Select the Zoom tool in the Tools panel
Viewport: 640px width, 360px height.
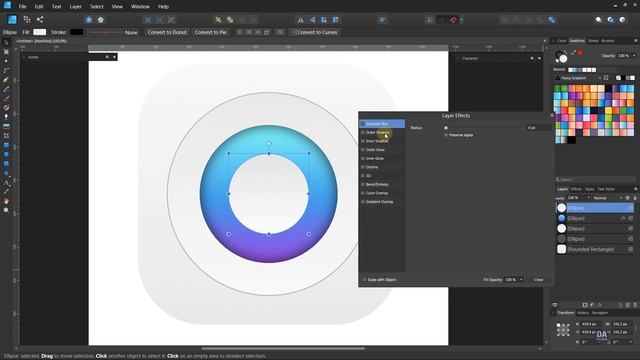pyautogui.click(x=6, y=210)
